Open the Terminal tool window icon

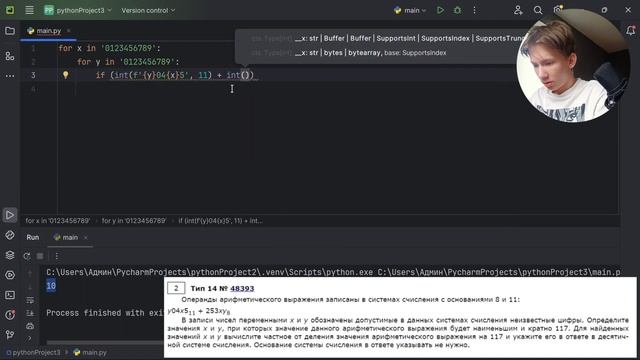[10, 295]
